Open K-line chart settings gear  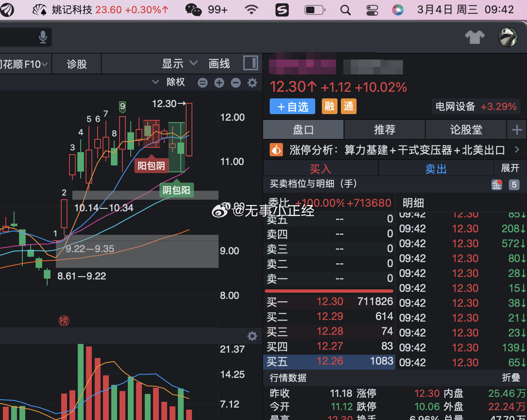tap(252, 83)
